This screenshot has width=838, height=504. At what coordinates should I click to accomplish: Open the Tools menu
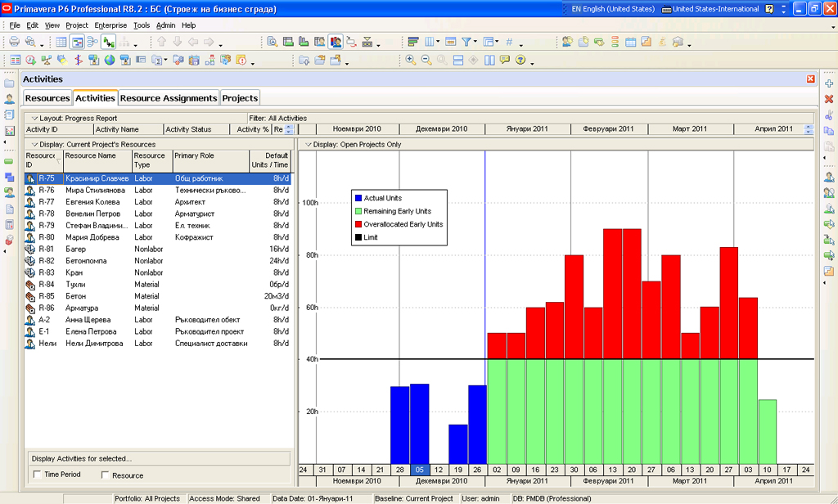[142, 25]
